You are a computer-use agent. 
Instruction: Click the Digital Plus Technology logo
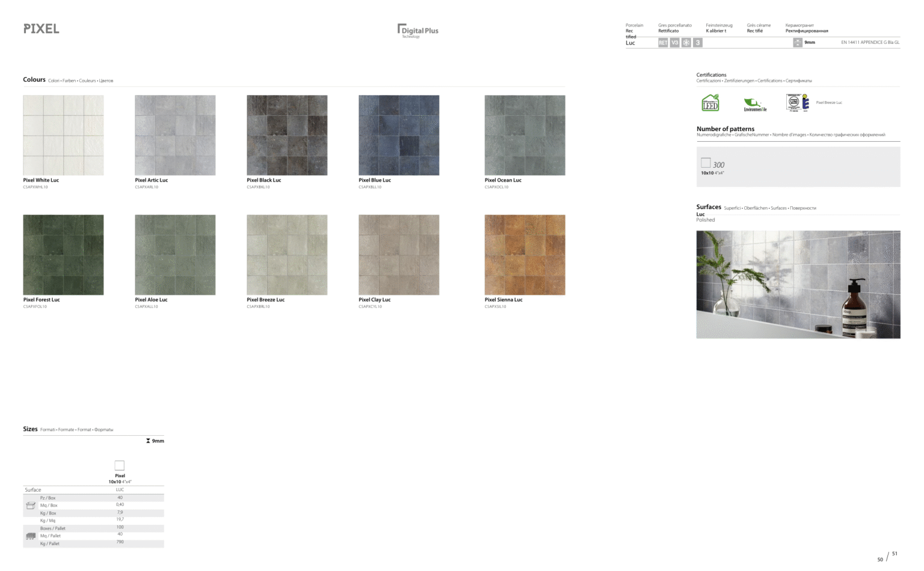tap(417, 30)
